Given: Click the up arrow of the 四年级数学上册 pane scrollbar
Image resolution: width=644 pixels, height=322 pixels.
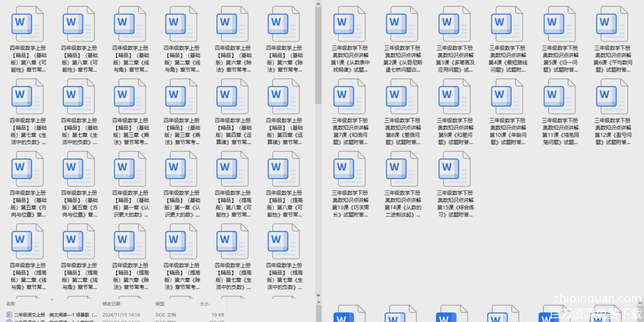Looking at the screenshot, I should (x=318, y=4).
